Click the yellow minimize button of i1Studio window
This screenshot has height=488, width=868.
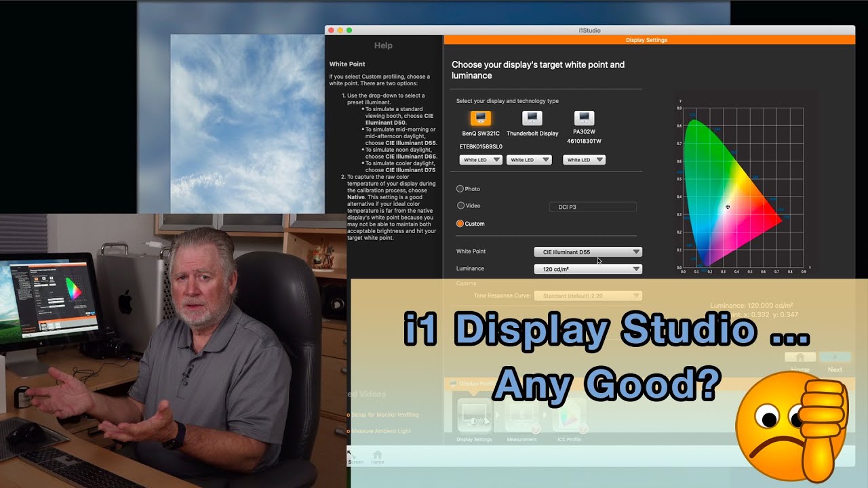[x=340, y=30]
